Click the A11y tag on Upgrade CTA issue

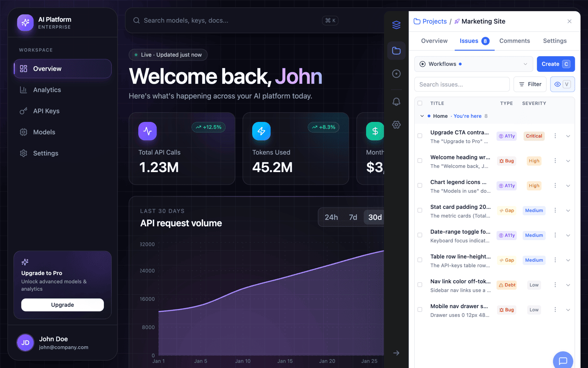[x=507, y=136]
